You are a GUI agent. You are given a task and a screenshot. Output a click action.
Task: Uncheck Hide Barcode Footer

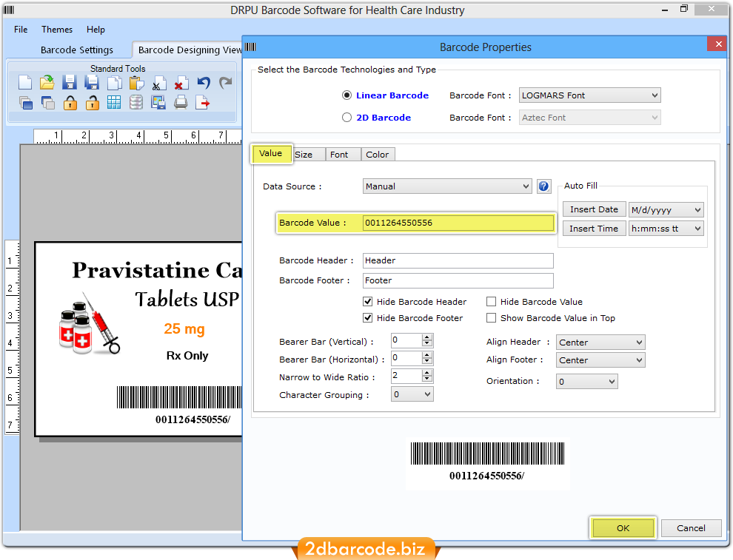(368, 318)
